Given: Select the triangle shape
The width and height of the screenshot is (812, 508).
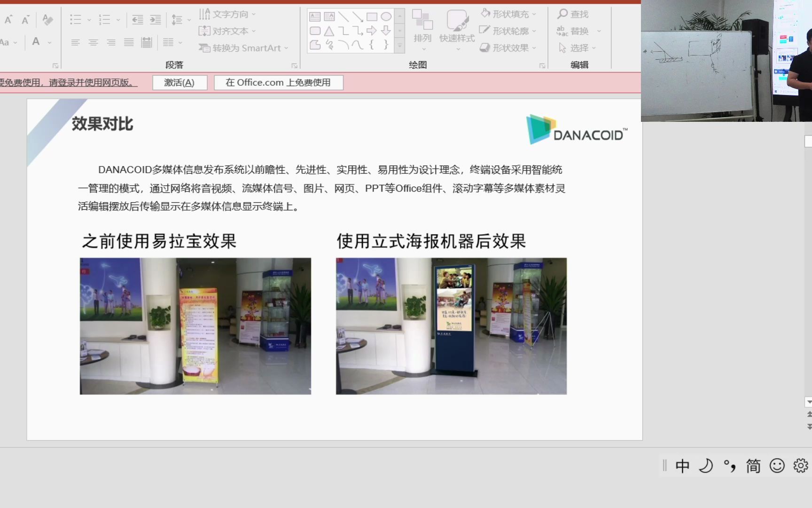Looking at the screenshot, I should coord(329,31).
